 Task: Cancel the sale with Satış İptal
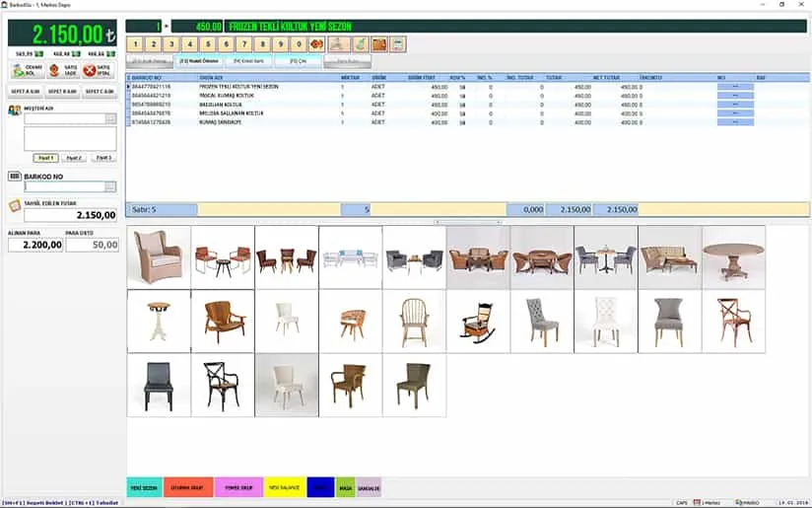[97, 70]
